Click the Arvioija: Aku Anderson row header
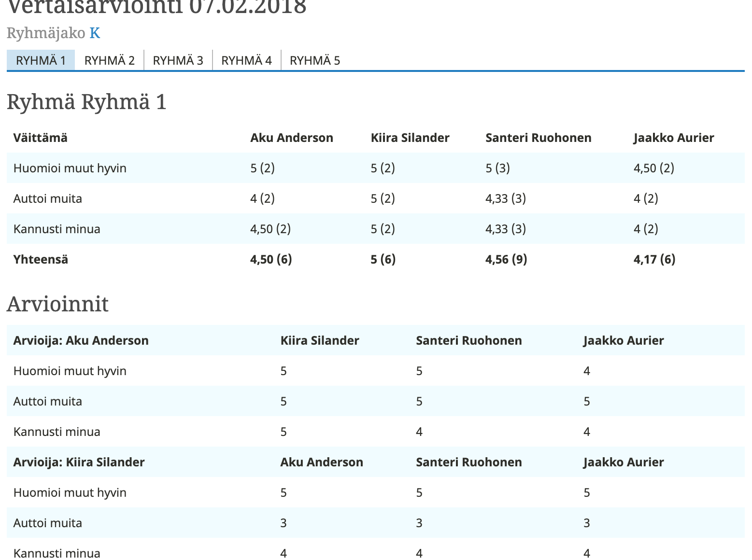The image size is (752, 560). coord(81,340)
